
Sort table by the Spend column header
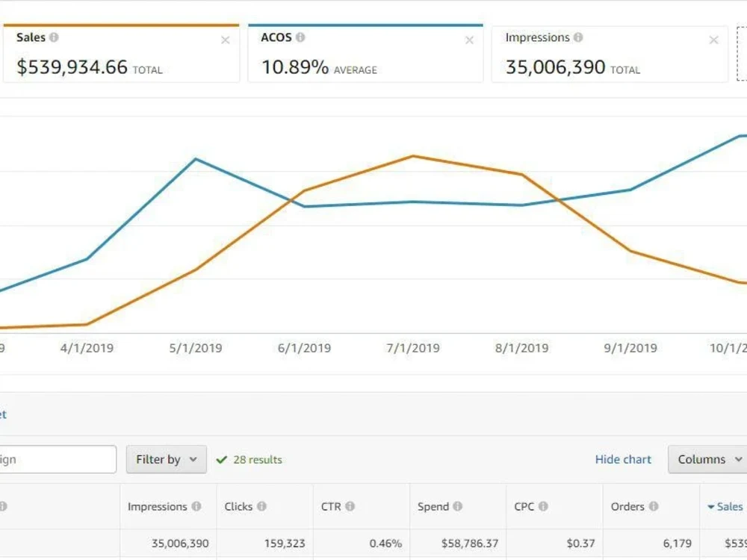(x=433, y=506)
